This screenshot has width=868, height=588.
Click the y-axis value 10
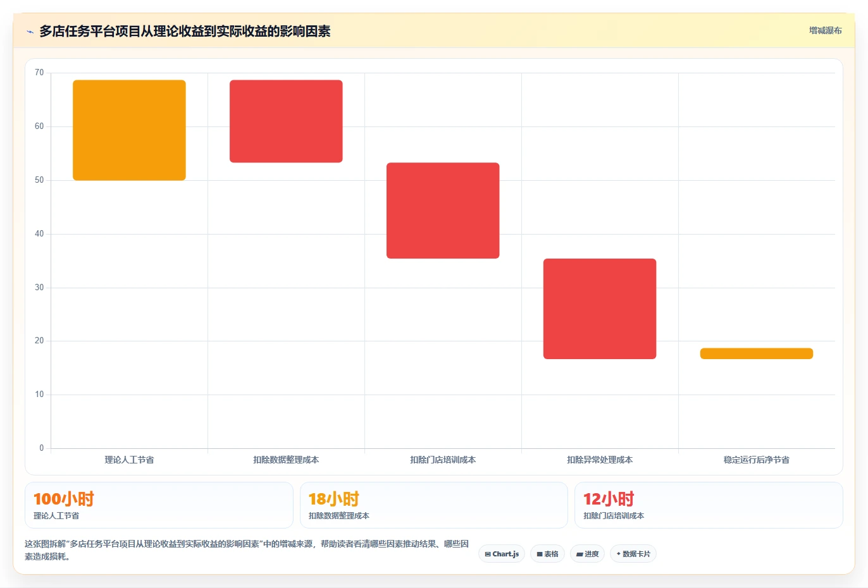39,395
